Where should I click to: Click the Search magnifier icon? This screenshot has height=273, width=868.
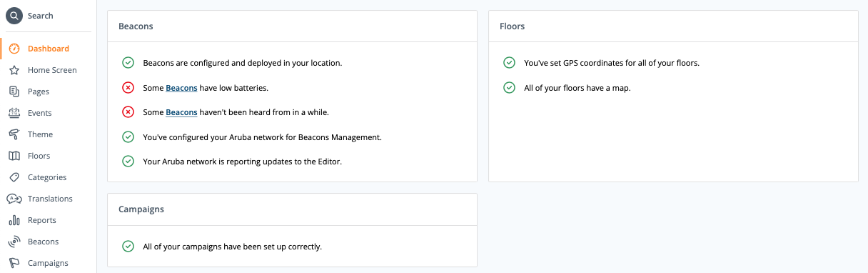[14, 16]
